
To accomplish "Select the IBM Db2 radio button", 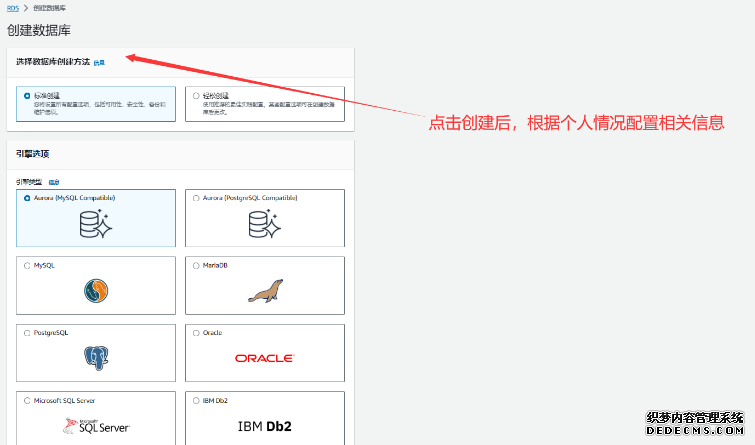I will point(195,400).
